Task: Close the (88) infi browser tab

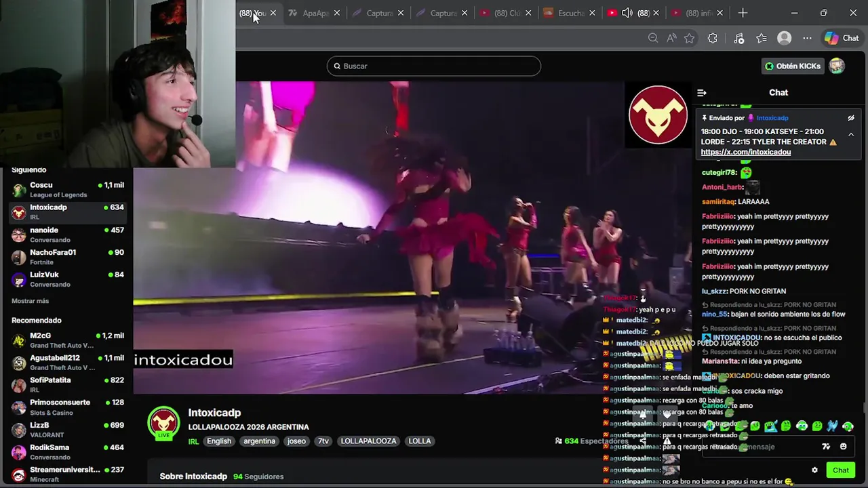Action: click(x=719, y=13)
